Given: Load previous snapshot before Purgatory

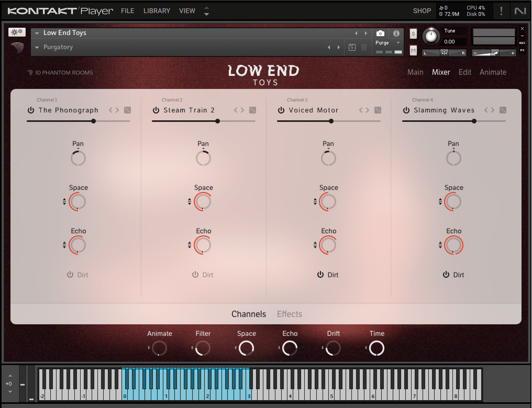Looking at the screenshot, I should point(329,47).
